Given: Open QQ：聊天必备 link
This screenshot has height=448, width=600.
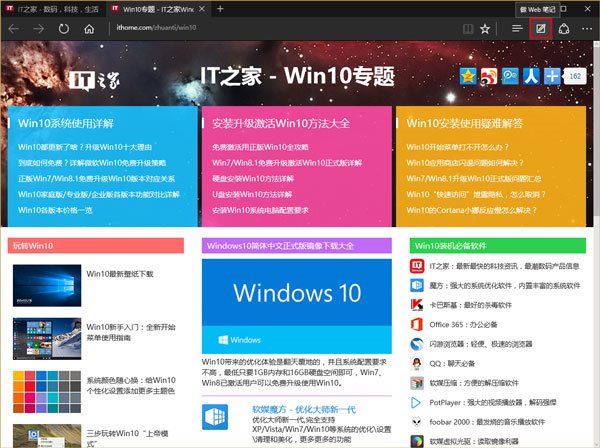Looking at the screenshot, I should click(x=452, y=363).
